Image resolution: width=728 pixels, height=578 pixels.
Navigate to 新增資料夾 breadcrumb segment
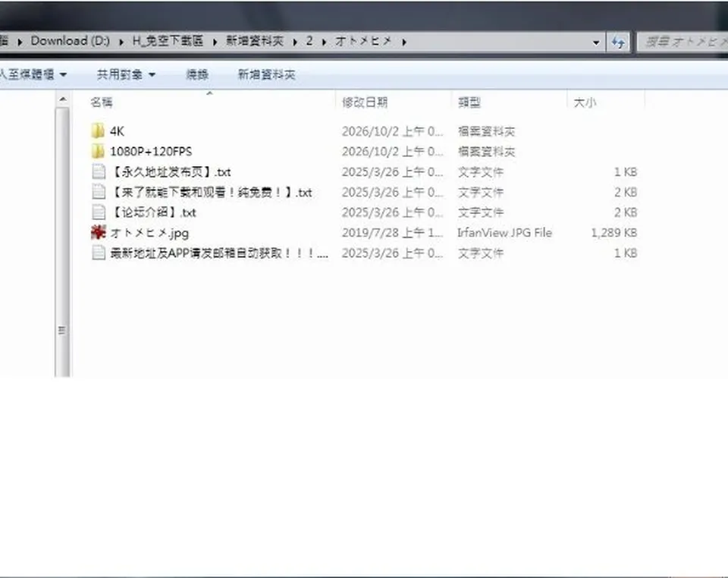tap(255, 41)
